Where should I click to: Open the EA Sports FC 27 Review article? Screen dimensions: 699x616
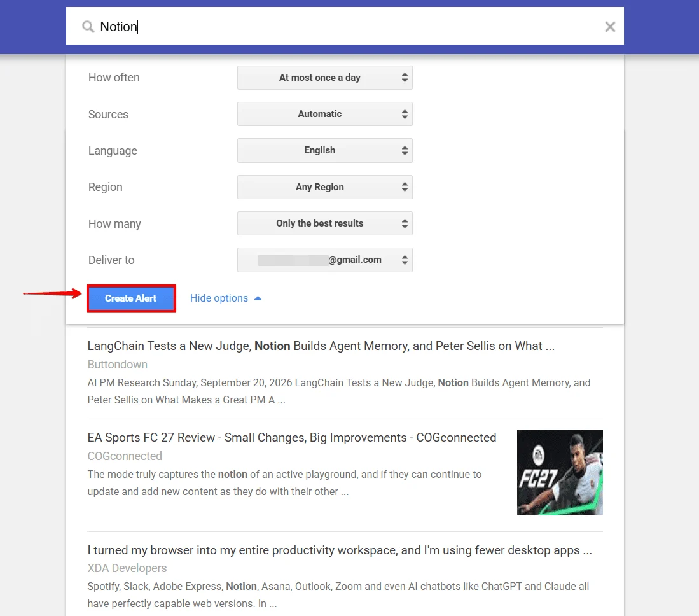tap(291, 438)
